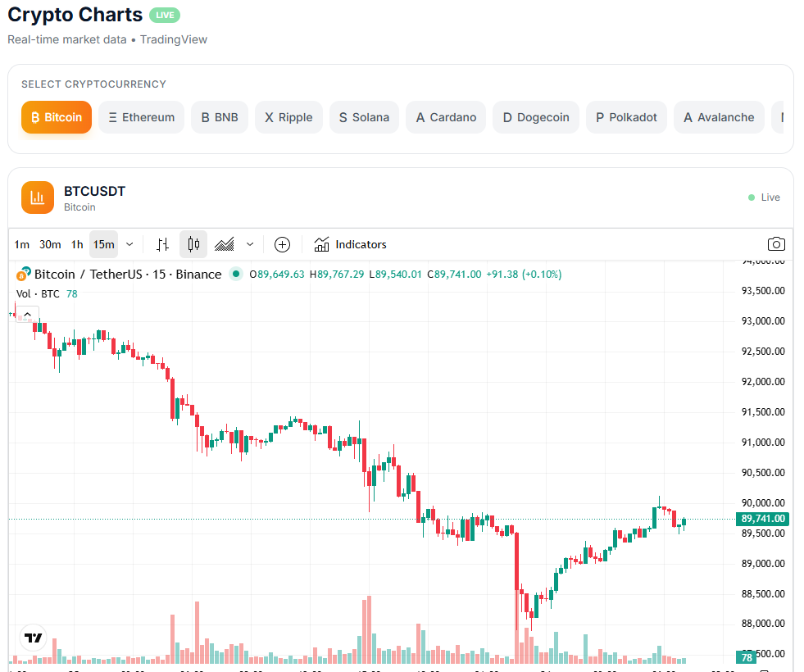The image size is (804, 672).
Task: Click the Bitcoin / TetherUS symbol title
Action: [x=127, y=275]
